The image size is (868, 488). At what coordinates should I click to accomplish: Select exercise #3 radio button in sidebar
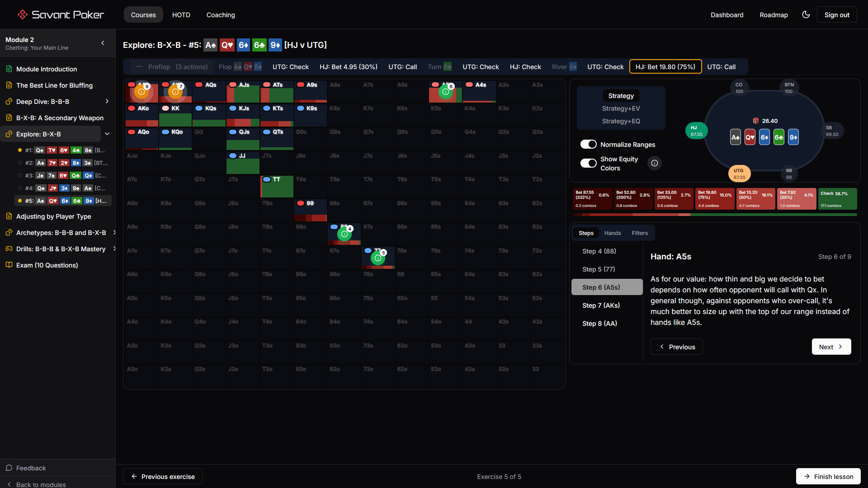coord(19,176)
